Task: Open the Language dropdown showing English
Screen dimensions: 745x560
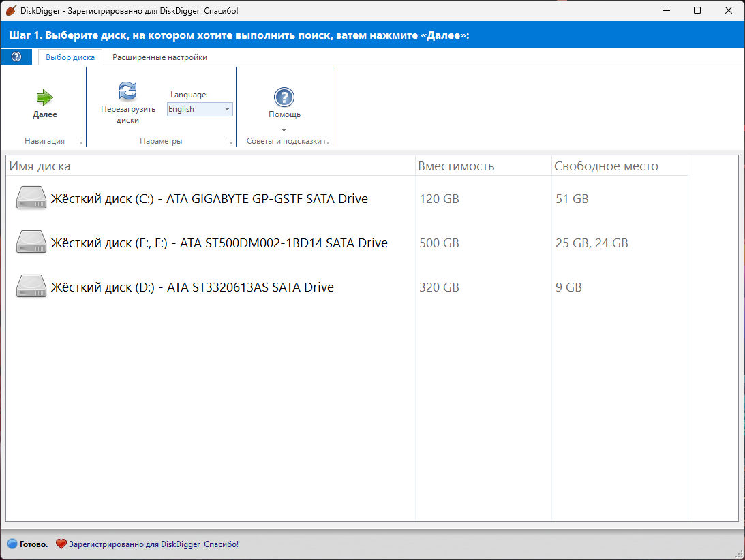Action: click(x=200, y=109)
